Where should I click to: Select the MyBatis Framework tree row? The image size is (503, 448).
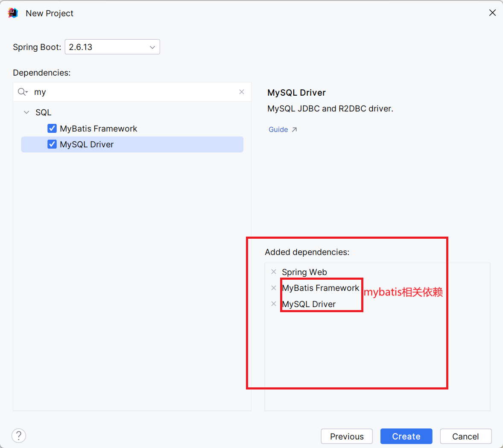[x=132, y=129]
